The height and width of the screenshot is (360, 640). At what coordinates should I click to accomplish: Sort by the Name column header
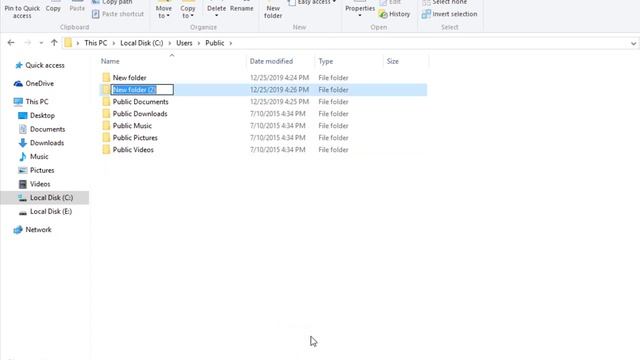click(x=110, y=61)
